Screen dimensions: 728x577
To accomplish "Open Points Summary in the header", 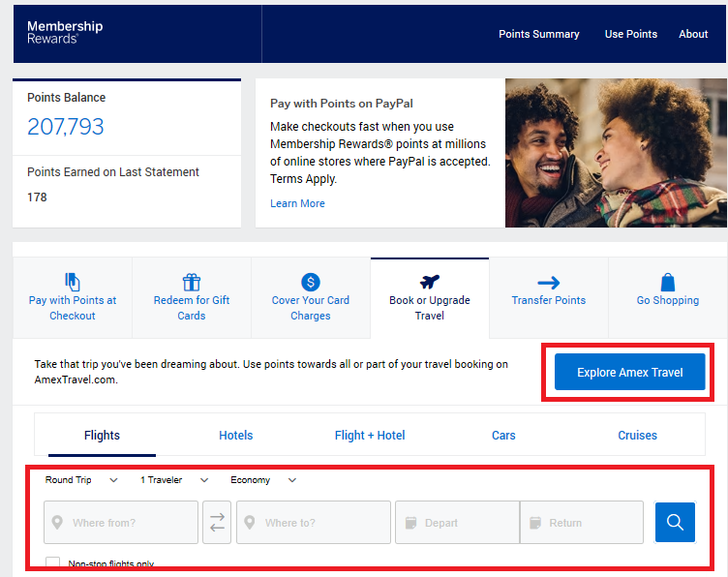I will [x=538, y=34].
